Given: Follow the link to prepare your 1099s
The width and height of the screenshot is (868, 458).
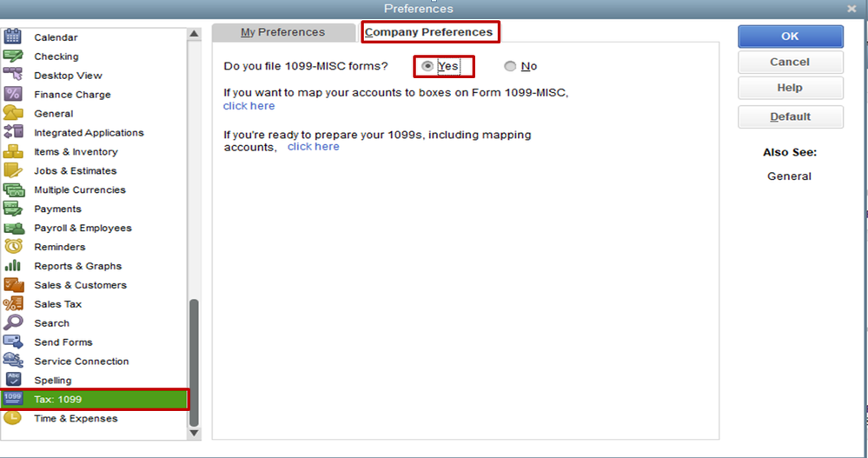Looking at the screenshot, I should pos(313,147).
